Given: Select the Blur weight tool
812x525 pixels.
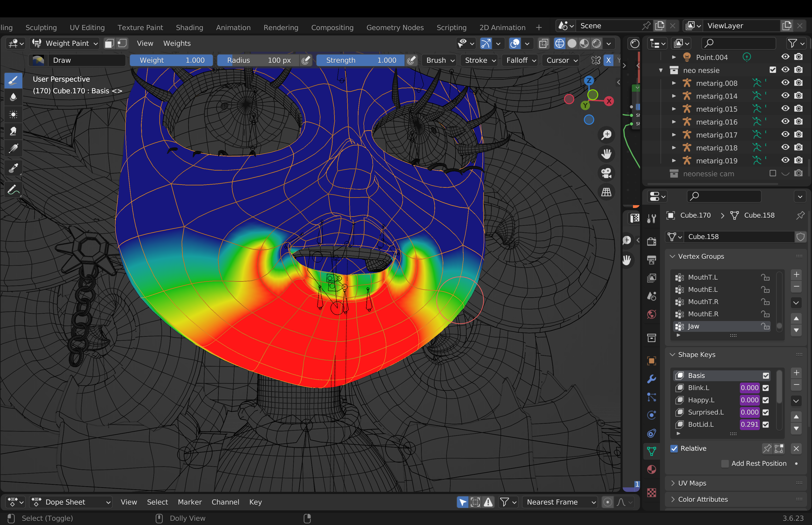Looking at the screenshot, I should point(13,97).
